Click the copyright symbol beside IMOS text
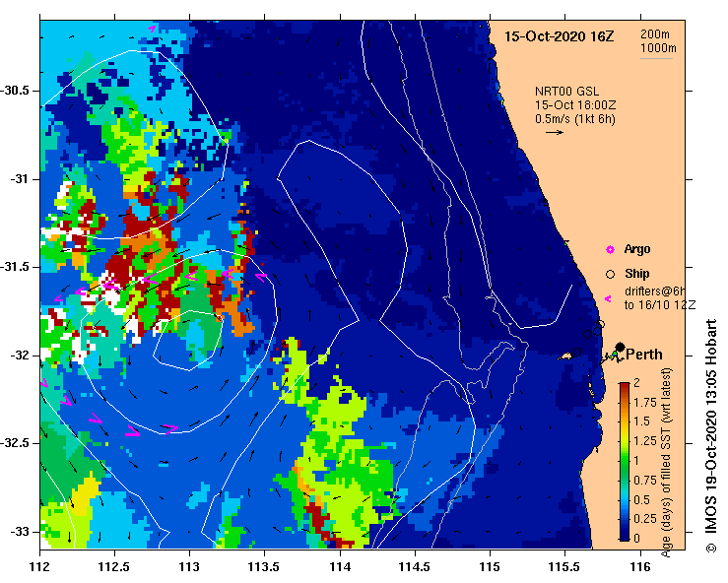The width and height of the screenshot is (728, 583). pos(711,548)
